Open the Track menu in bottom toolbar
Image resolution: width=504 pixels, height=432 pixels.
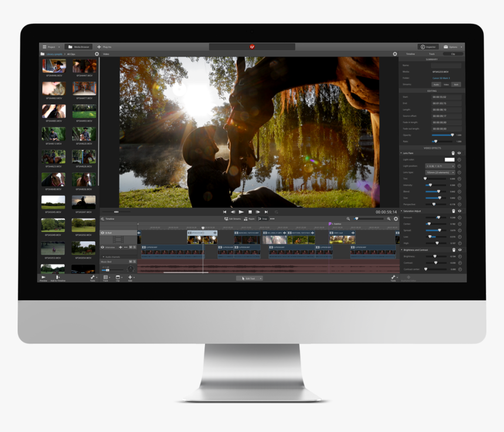click(105, 278)
